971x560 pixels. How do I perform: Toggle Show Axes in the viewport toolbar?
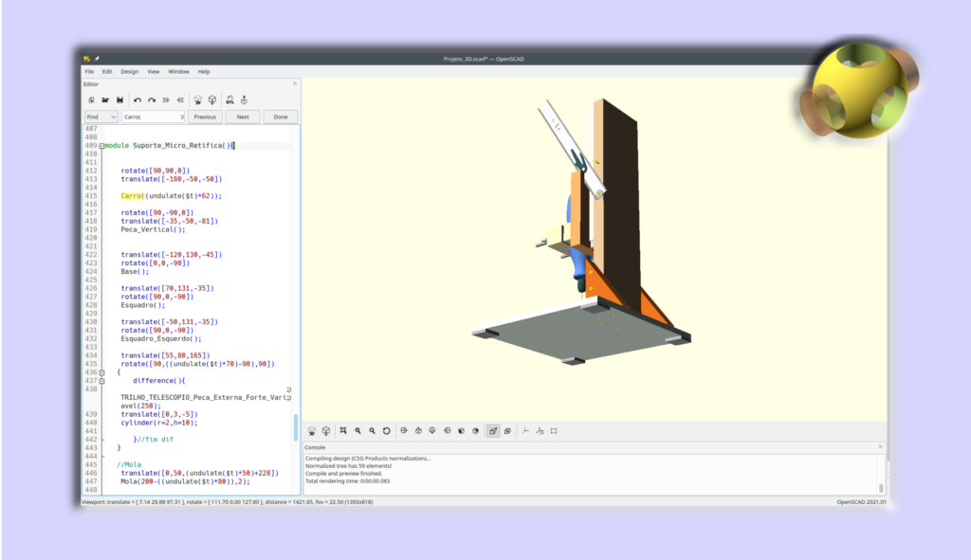tap(525, 431)
